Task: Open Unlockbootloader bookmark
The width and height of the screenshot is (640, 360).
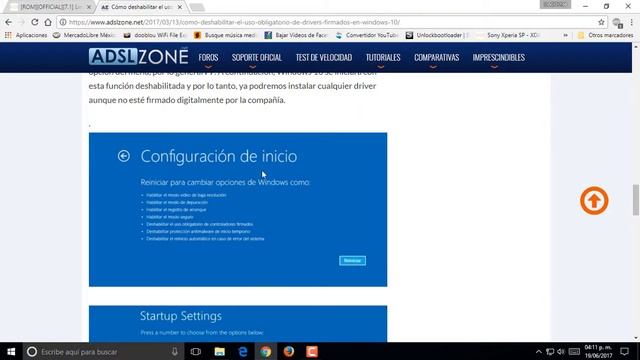Action: point(437,36)
